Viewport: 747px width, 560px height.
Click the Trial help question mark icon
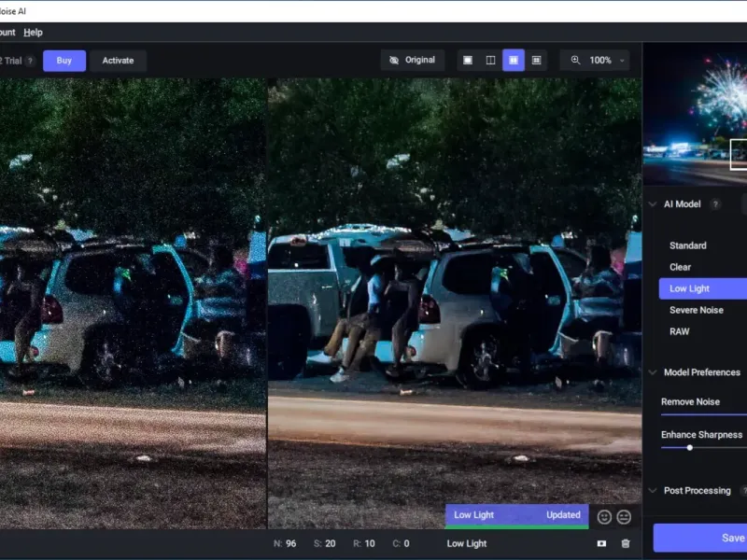tap(31, 61)
